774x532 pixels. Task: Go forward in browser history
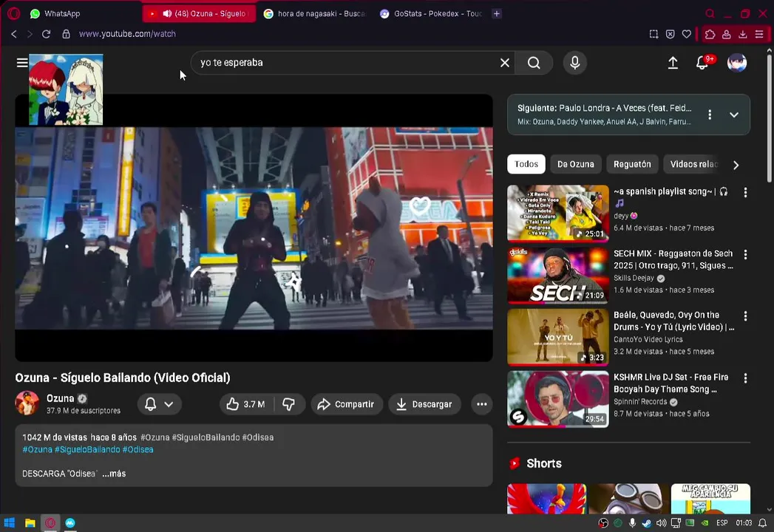pos(30,33)
